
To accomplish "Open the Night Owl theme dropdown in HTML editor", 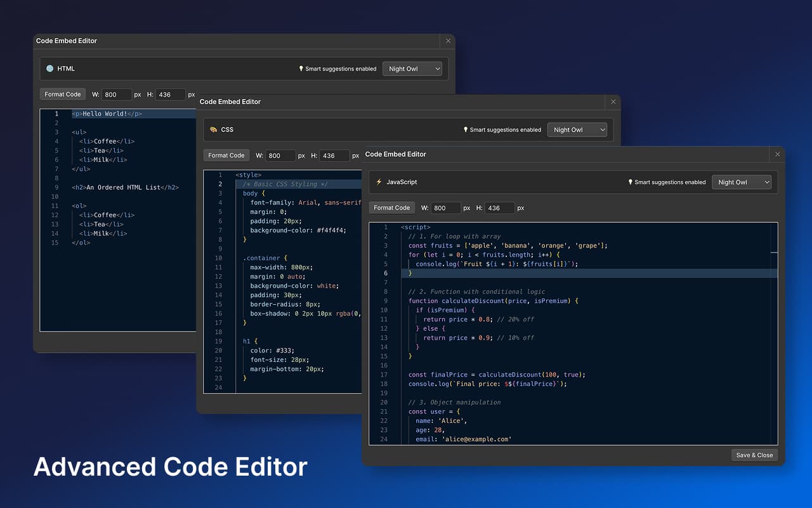I will [x=412, y=69].
